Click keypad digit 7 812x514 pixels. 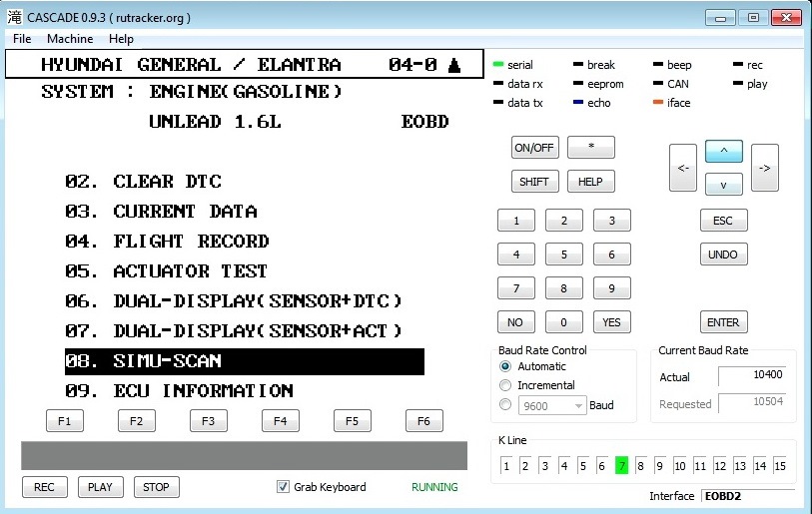pyautogui.click(x=516, y=288)
